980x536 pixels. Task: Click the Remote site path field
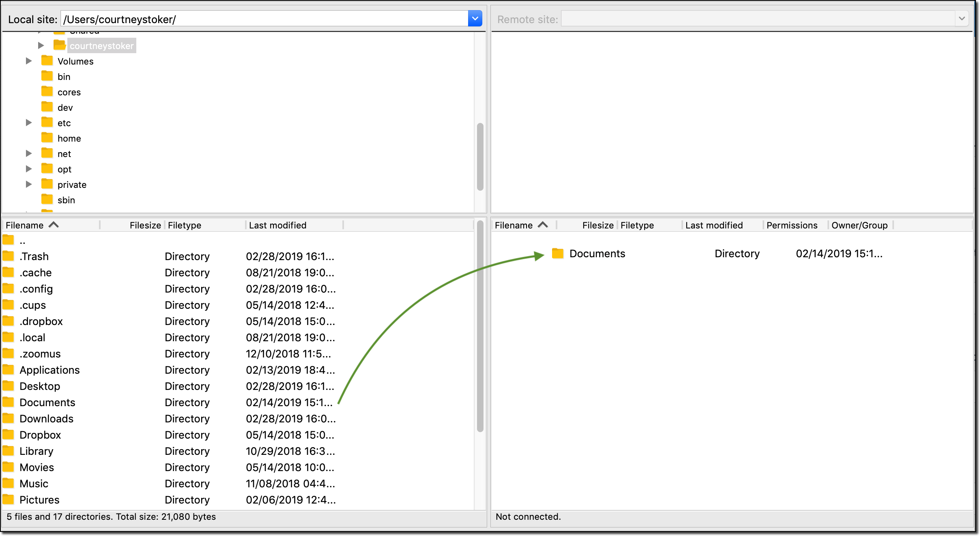coord(758,19)
